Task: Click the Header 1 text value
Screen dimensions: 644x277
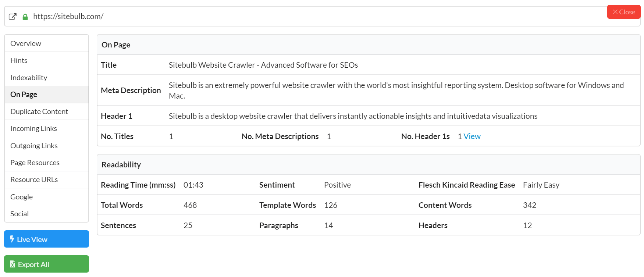Action: (353, 116)
